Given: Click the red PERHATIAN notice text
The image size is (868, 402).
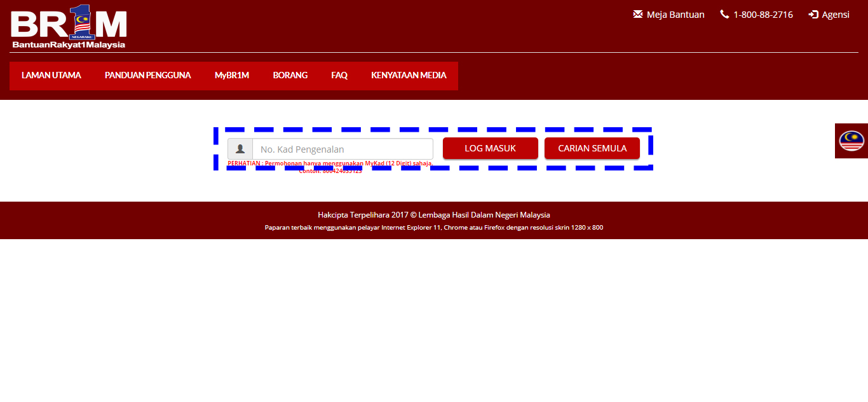Looking at the screenshot, I should tap(330, 167).
